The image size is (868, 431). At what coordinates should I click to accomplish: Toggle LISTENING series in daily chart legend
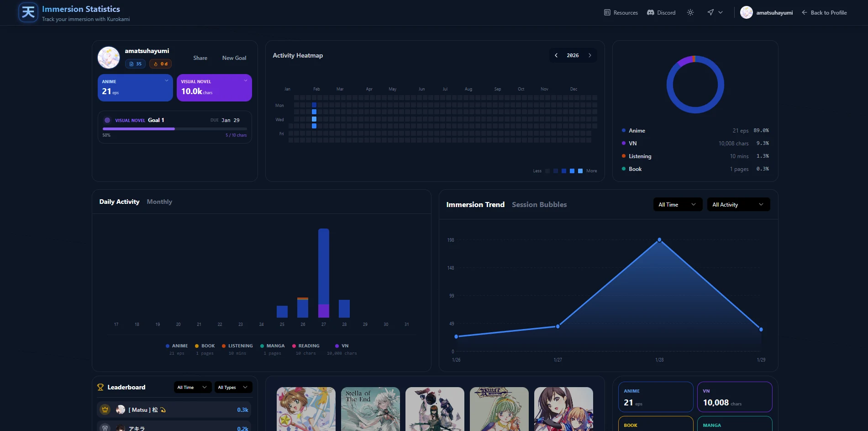[x=237, y=346]
